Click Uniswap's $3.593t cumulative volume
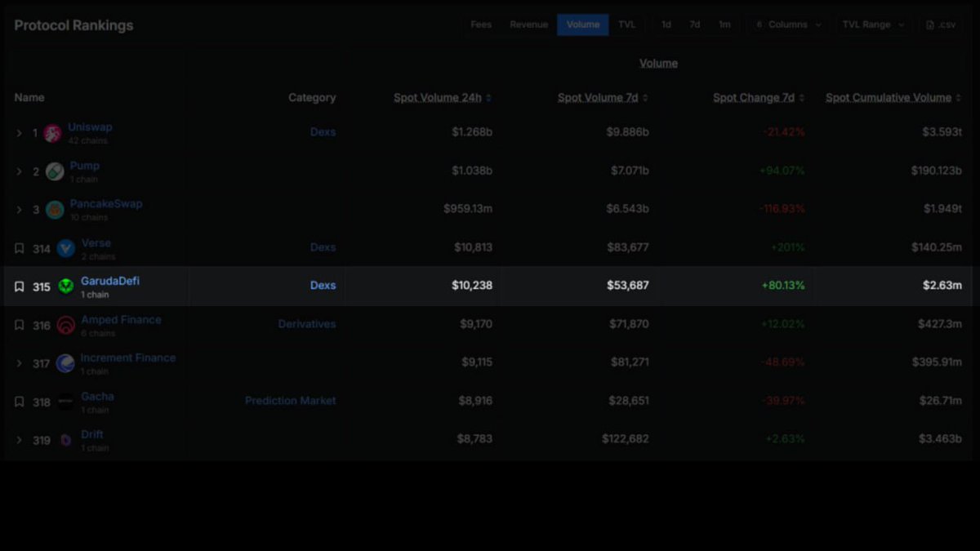The height and width of the screenshot is (551, 980). [x=942, y=132]
